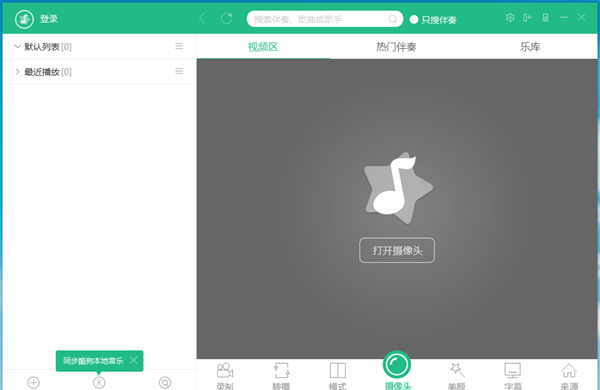The width and height of the screenshot is (600, 390).
Task: Click the 来源 source home icon
Action: tap(569, 370)
